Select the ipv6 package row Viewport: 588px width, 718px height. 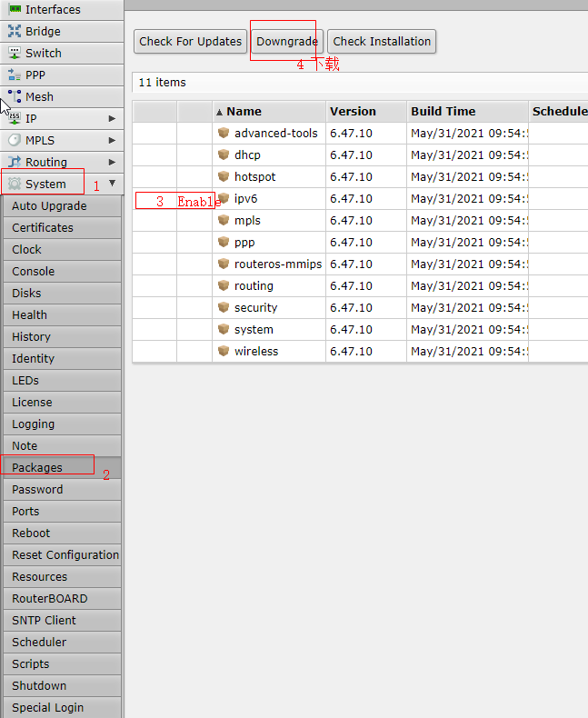pyautogui.click(x=246, y=198)
